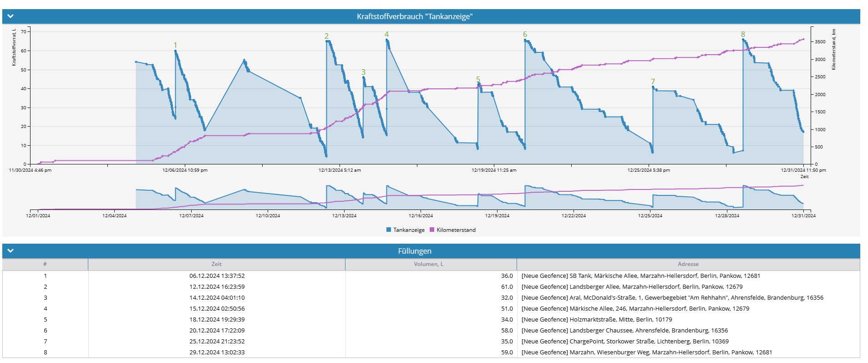Select fill marker 5 on the chart
The height and width of the screenshot is (363, 868).
point(478,80)
